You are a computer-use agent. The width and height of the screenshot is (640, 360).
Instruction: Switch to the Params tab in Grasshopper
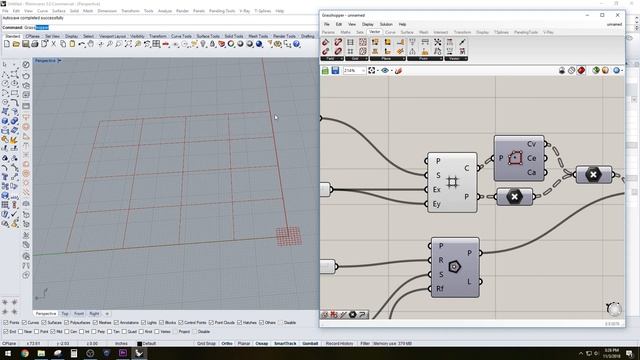tap(328, 32)
